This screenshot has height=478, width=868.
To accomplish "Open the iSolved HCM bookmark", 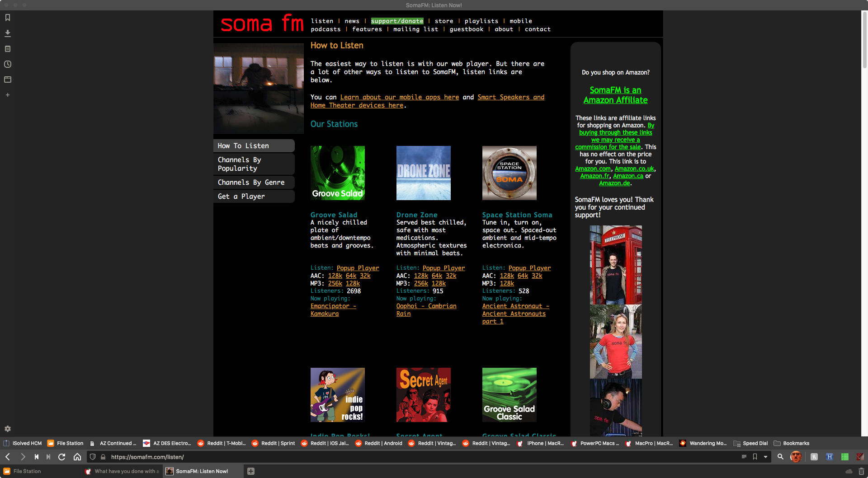I will [23, 443].
